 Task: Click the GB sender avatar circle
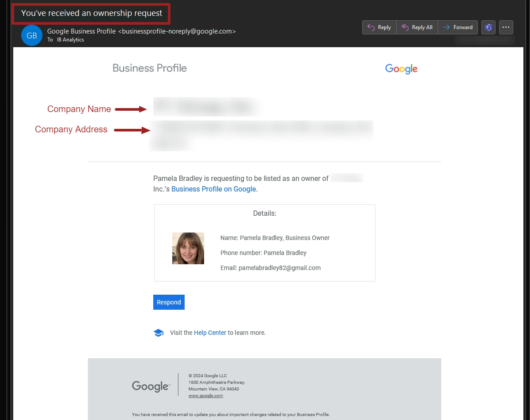pos(31,35)
